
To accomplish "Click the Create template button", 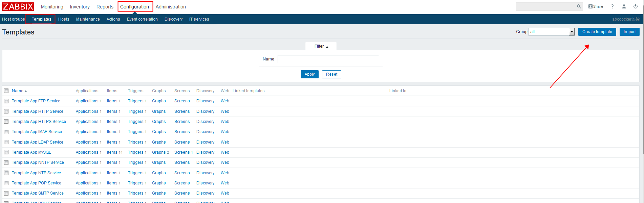I will coord(597,32).
